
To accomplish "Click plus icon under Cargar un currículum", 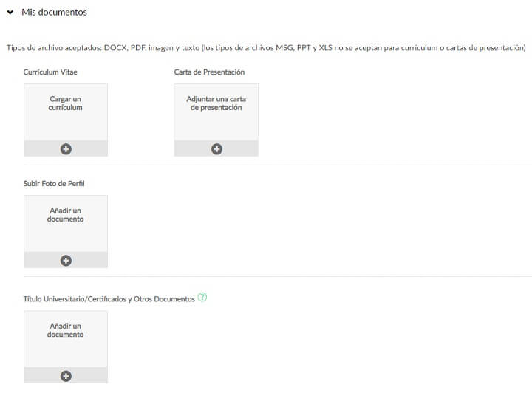I will tap(66, 148).
